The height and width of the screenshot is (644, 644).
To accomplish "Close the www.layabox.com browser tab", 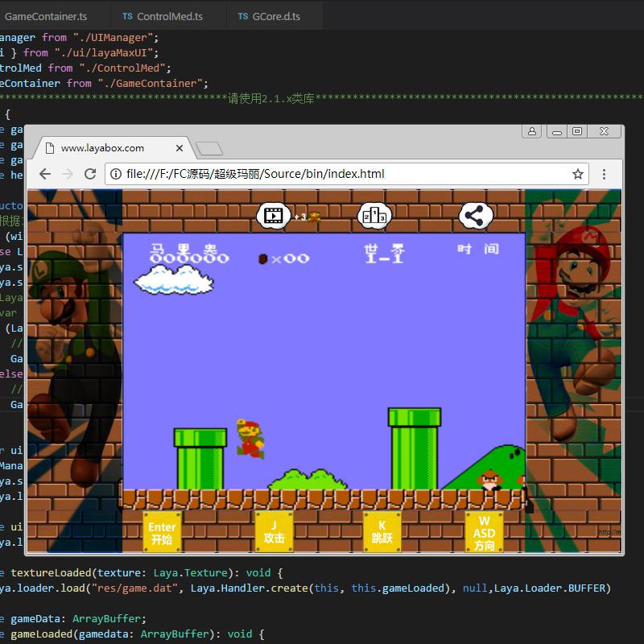I will tap(180, 148).
